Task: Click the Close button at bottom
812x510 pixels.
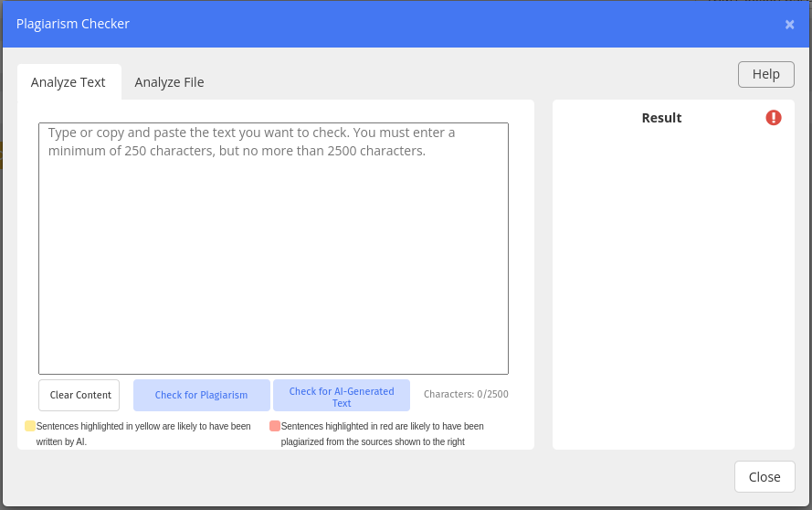Action: [765, 477]
